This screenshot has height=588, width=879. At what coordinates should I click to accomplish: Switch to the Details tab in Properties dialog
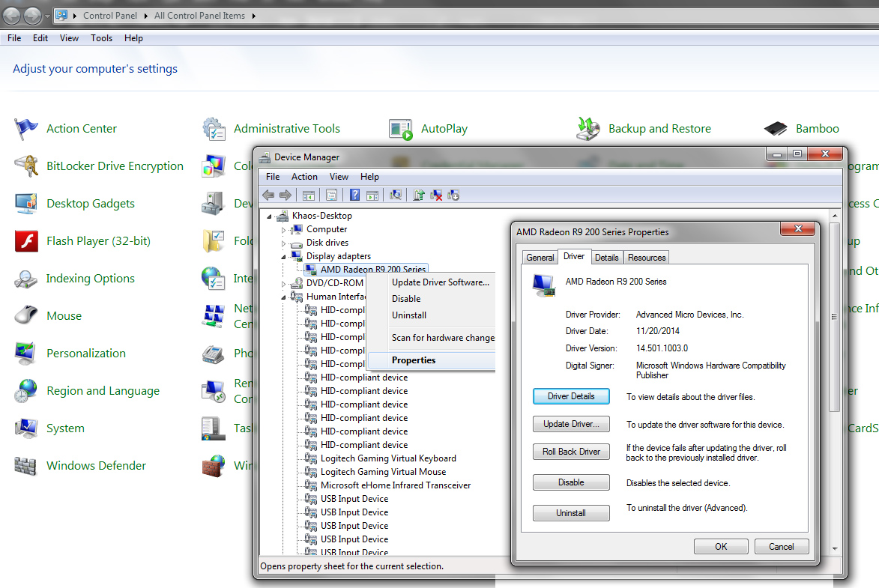point(606,257)
